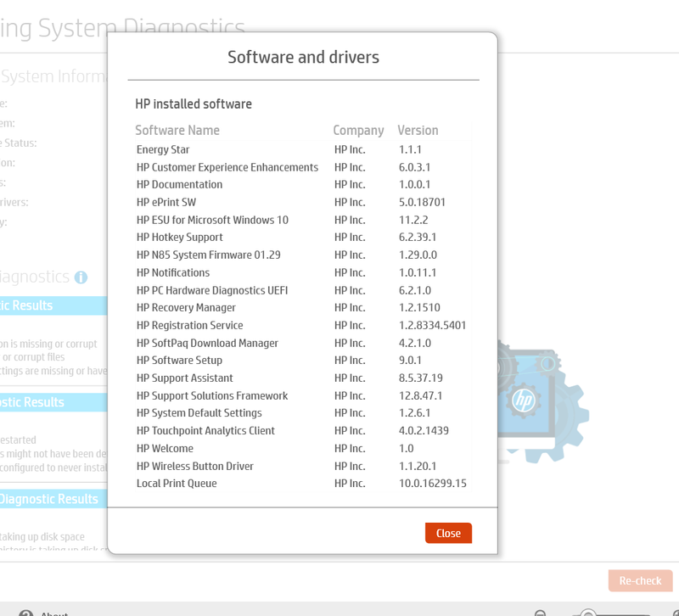Select the HP Hotkey Support row

303,238
